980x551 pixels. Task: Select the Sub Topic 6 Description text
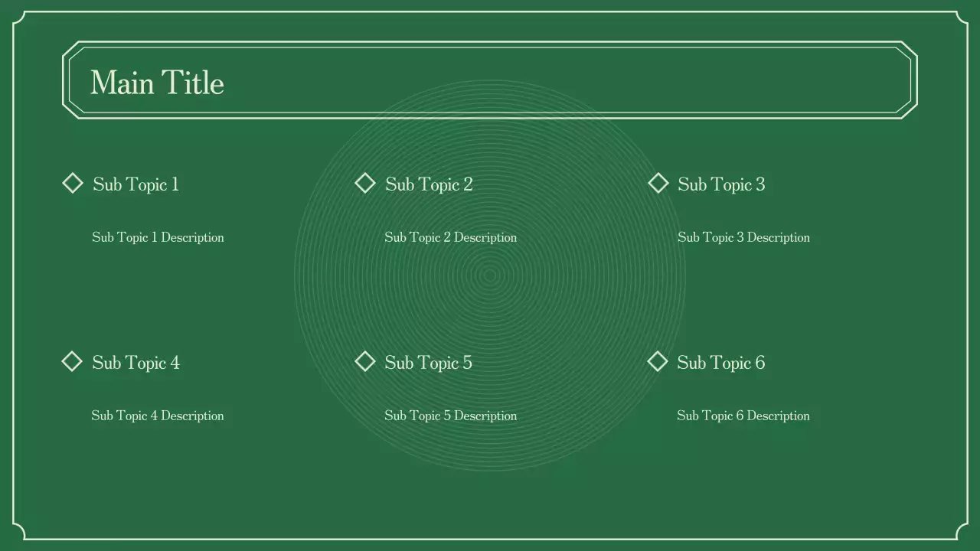(743, 416)
